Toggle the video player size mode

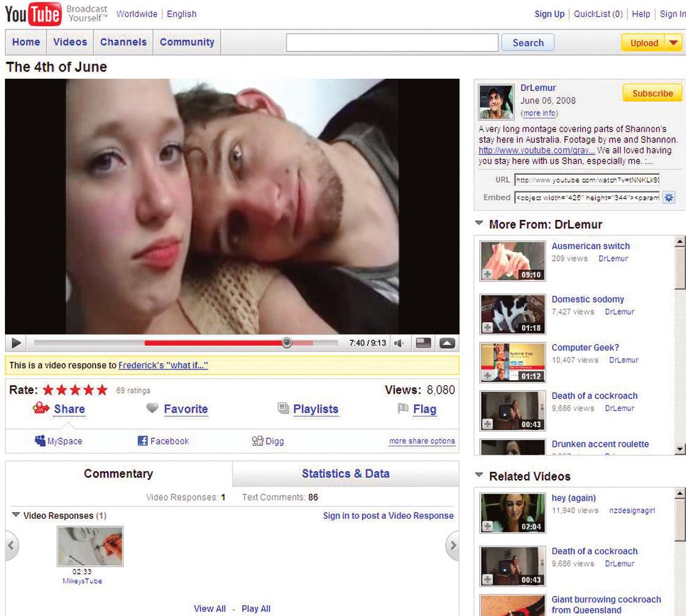click(424, 343)
